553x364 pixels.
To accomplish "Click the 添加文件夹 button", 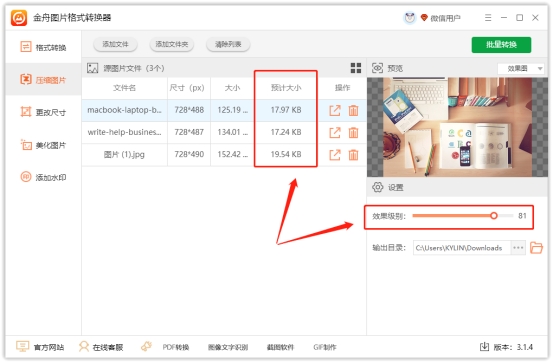I will 172,44.
